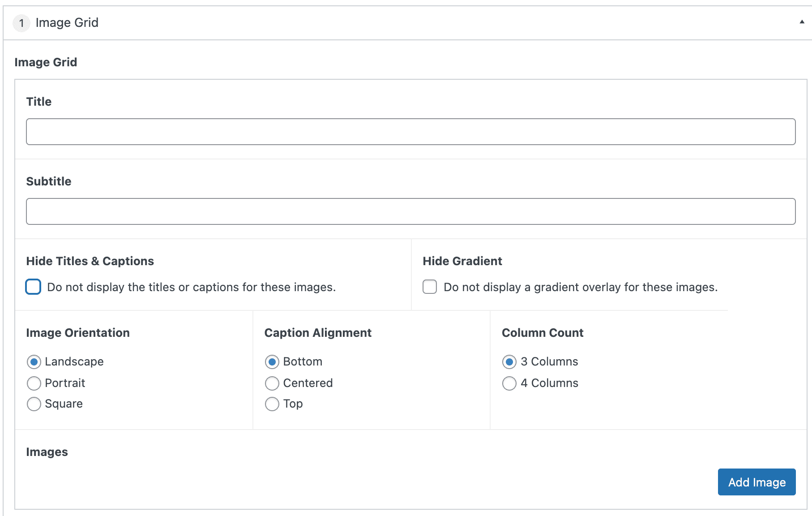Select Landscape image orientation

coord(34,361)
